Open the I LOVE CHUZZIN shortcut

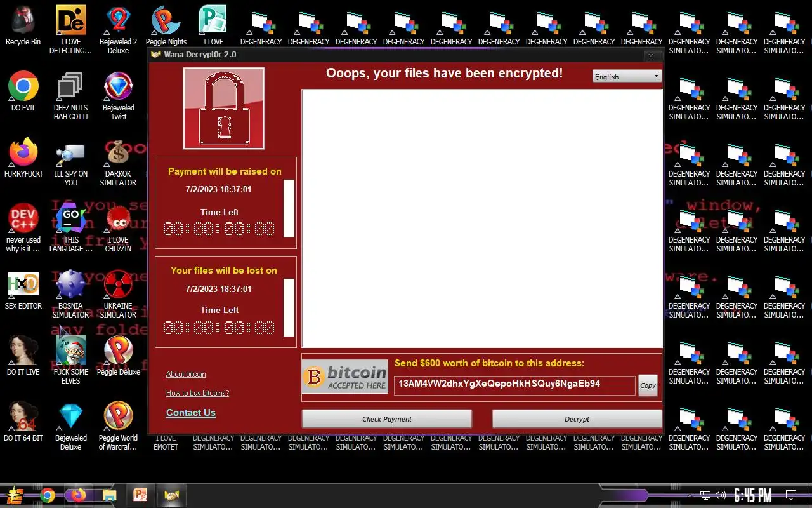click(x=118, y=227)
